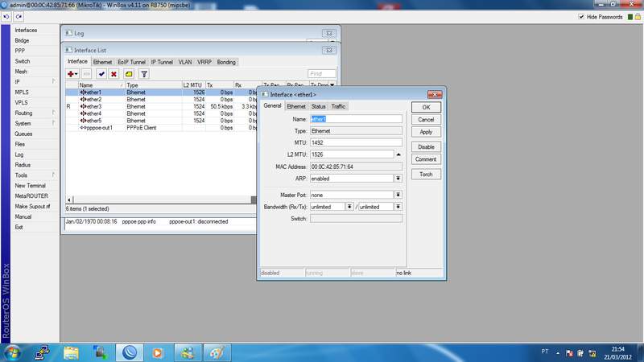Open the Bandwidth Tx dropdown arrow
The image size is (644, 362).
tap(398, 207)
